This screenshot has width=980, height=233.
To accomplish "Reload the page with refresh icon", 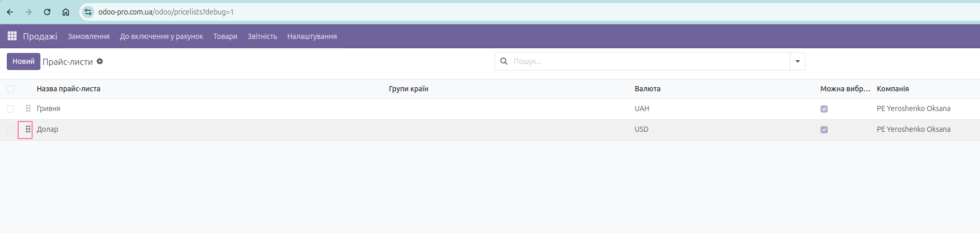I will click(x=47, y=12).
